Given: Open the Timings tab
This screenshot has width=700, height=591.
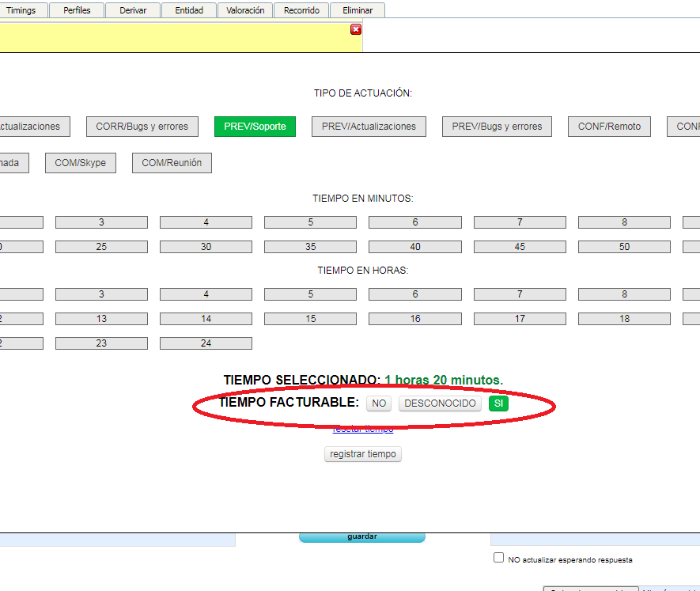Looking at the screenshot, I should 21,10.
